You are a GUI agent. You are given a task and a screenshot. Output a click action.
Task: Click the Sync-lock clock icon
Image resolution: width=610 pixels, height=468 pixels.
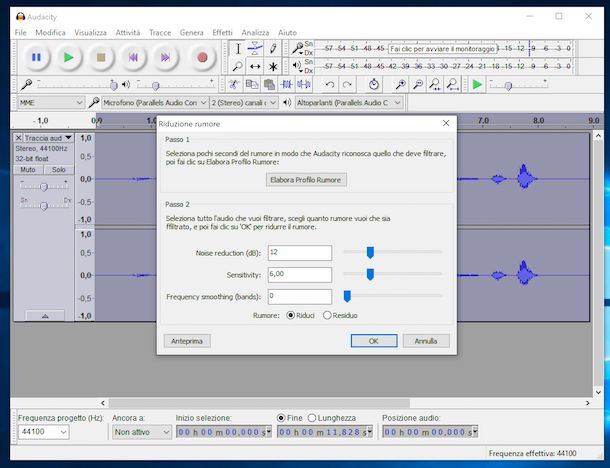(x=373, y=84)
